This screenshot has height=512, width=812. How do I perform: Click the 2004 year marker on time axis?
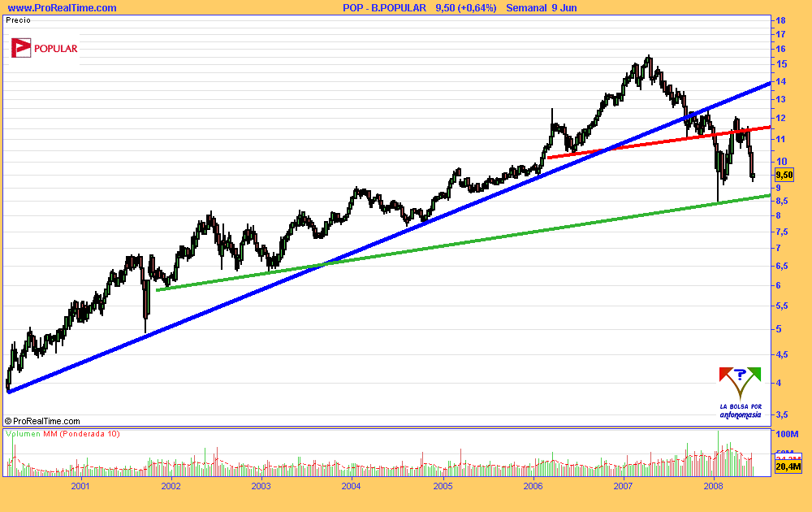click(351, 486)
